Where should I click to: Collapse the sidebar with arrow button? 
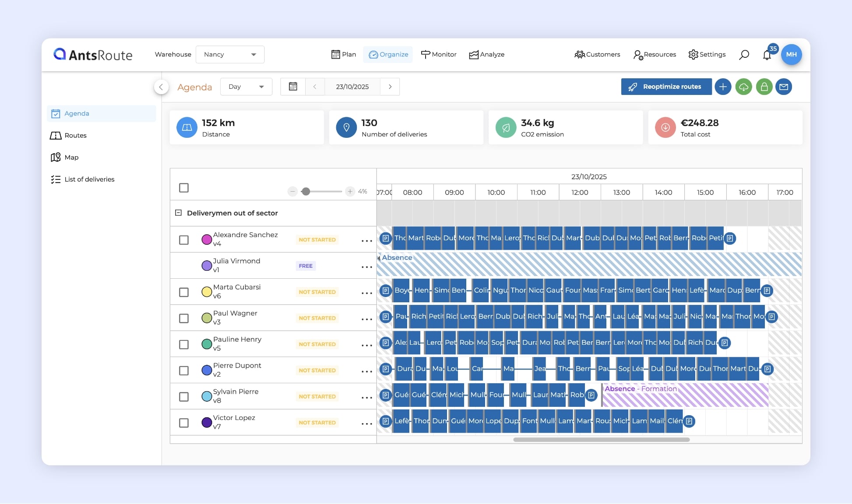click(161, 87)
